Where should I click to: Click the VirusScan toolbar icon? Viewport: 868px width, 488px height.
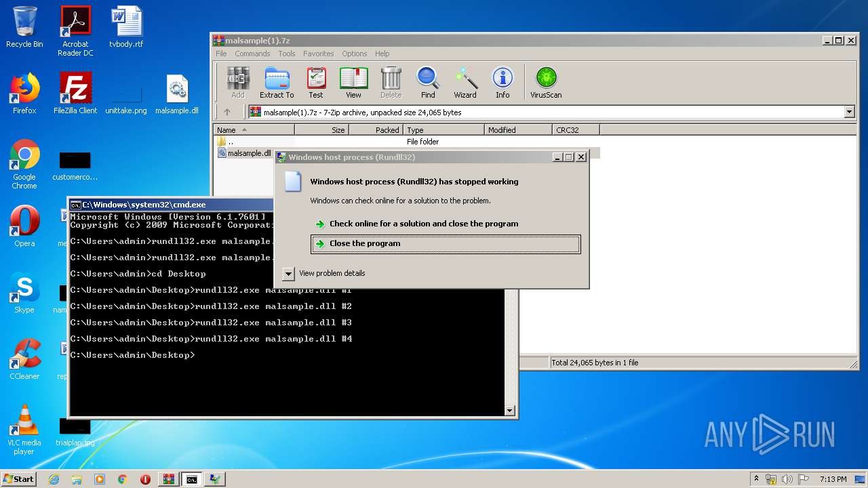click(546, 83)
